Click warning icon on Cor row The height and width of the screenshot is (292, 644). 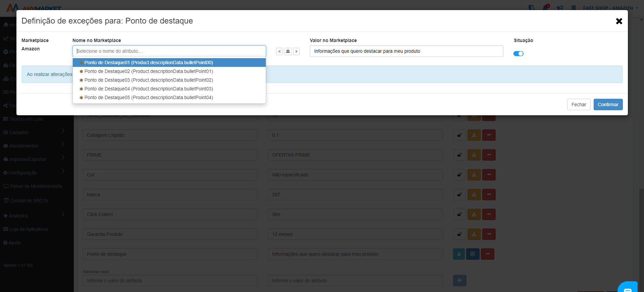[474, 175]
